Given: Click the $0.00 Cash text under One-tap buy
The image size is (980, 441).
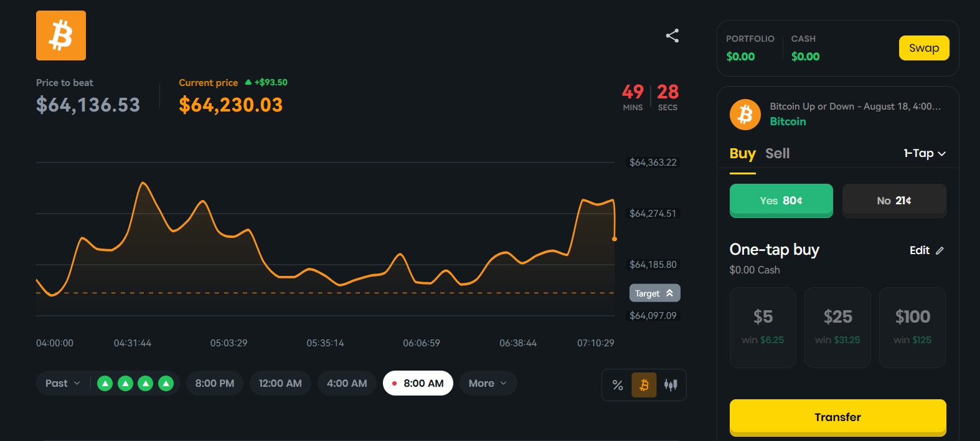Looking at the screenshot, I should click(755, 270).
